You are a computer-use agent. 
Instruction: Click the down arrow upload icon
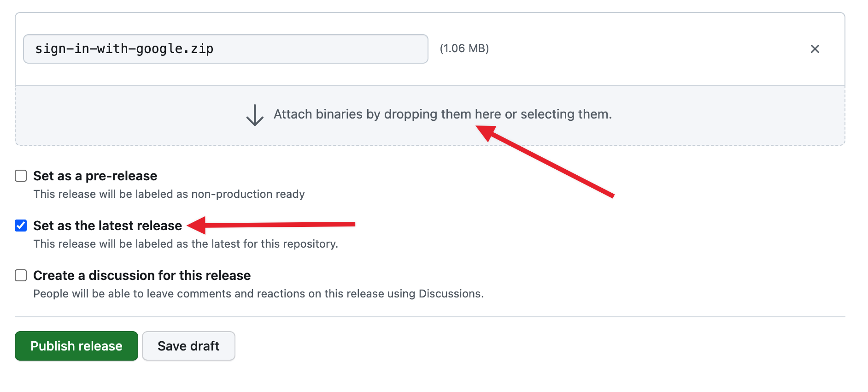pos(255,115)
